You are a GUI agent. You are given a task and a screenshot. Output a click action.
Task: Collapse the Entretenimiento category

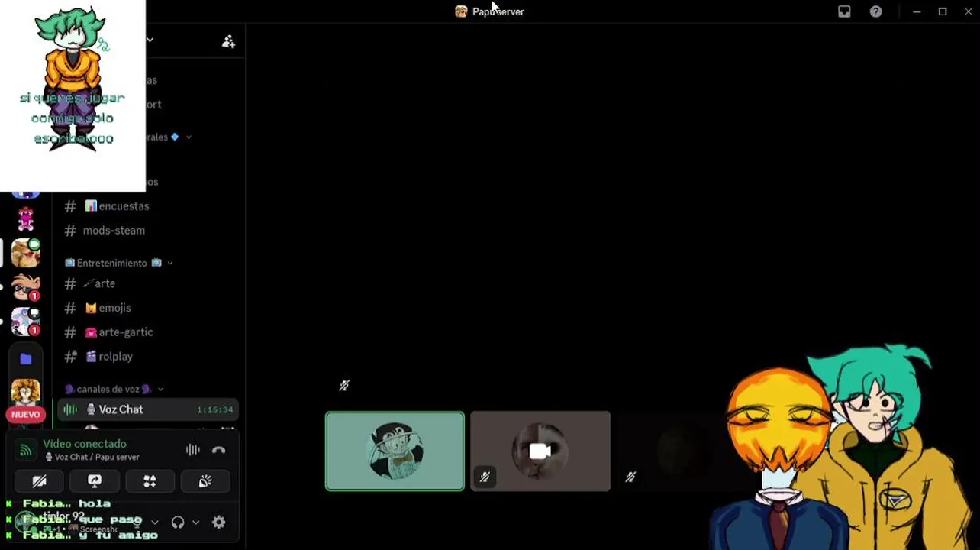[118, 263]
